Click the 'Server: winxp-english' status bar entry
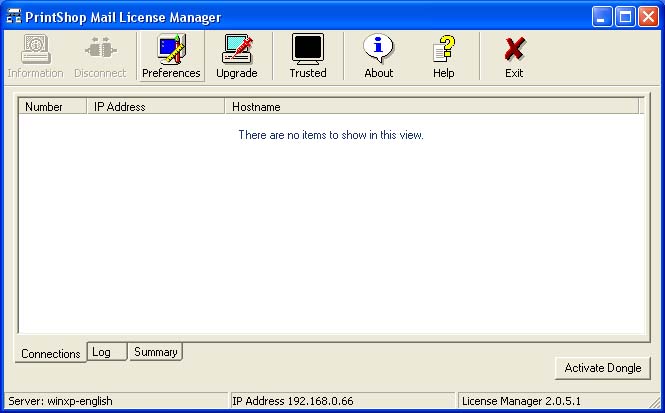This screenshot has height=413, width=665. point(115,401)
